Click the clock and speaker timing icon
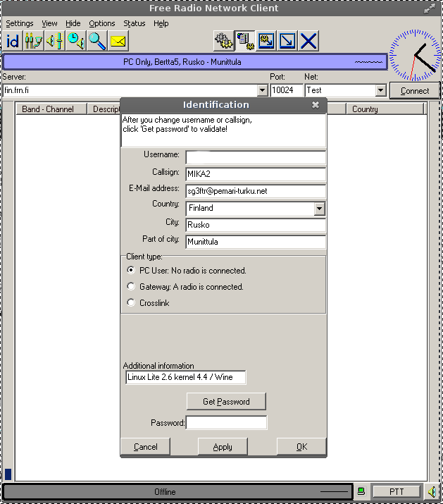This screenshot has width=443, height=504. point(76,41)
